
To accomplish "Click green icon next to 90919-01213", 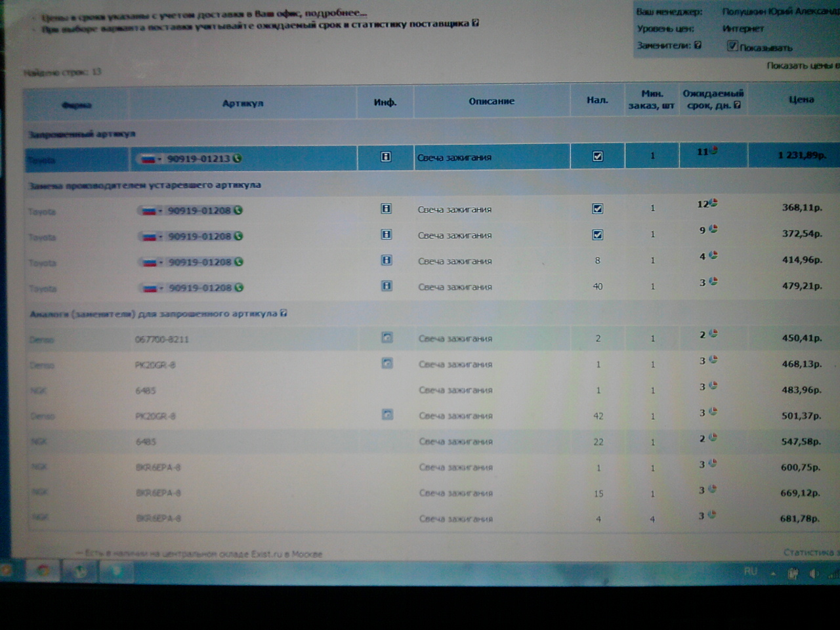I will 237,158.
